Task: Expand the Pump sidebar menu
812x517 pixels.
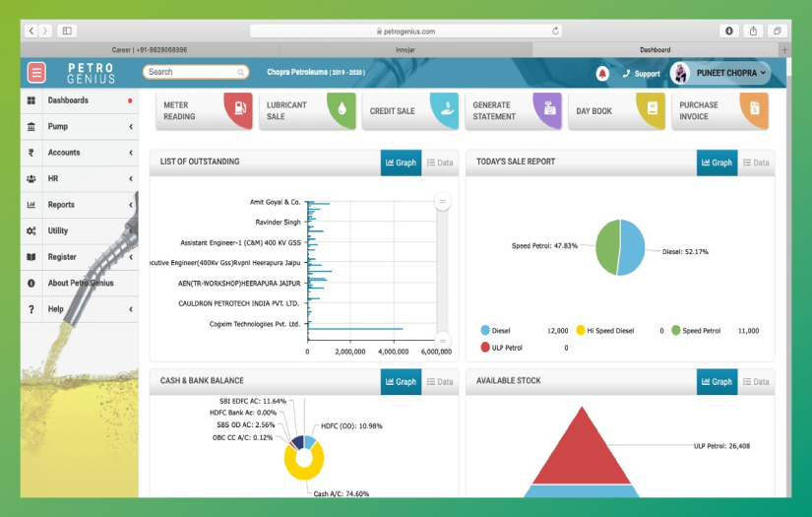Action: (80, 126)
